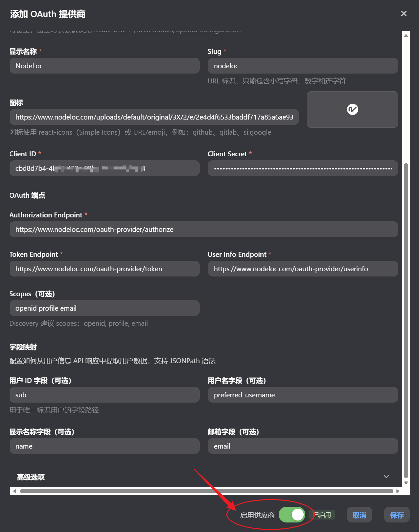The image size is (419, 532).
Task: Focus the display name field NodeLoc
Action: (105, 66)
